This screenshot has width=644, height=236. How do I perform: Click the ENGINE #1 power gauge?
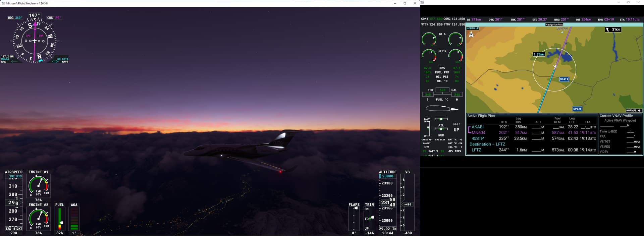[x=39, y=186]
